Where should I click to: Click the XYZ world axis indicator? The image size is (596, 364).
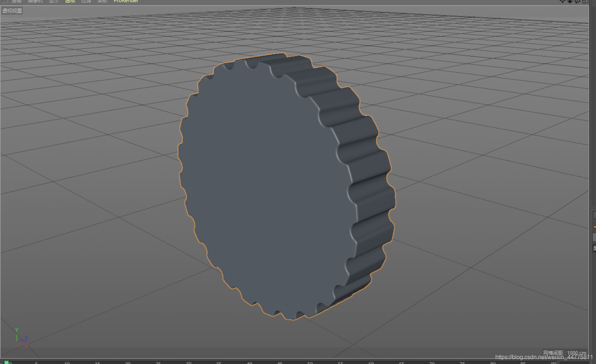click(21, 337)
